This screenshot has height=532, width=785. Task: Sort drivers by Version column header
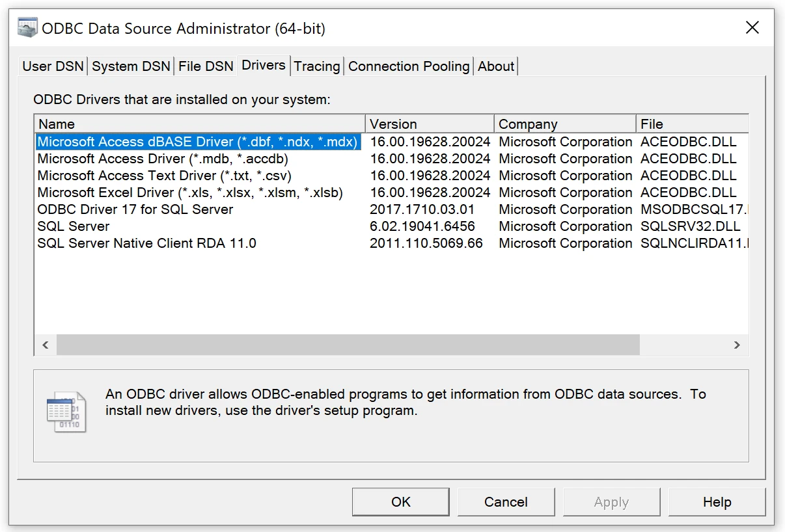pyautogui.click(x=430, y=124)
